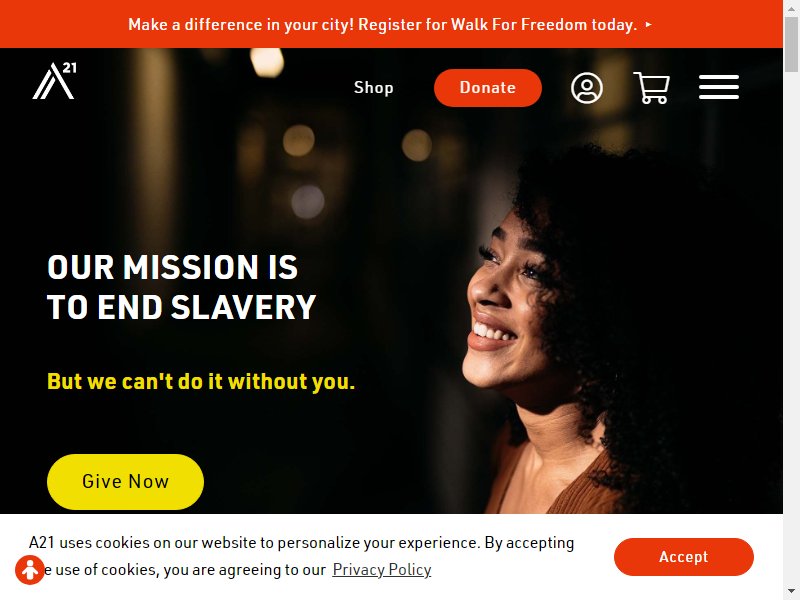Open the orange accessibility widget icon

point(30,569)
